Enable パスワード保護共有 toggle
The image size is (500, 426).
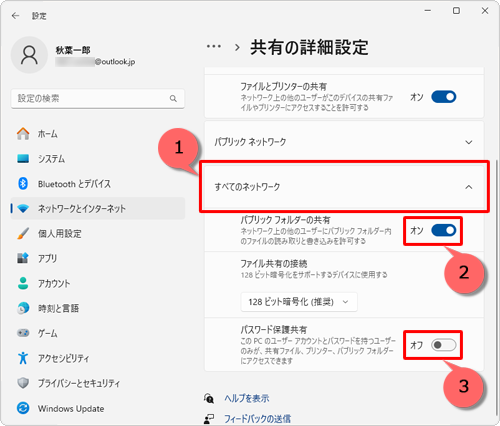pos(444,345)
